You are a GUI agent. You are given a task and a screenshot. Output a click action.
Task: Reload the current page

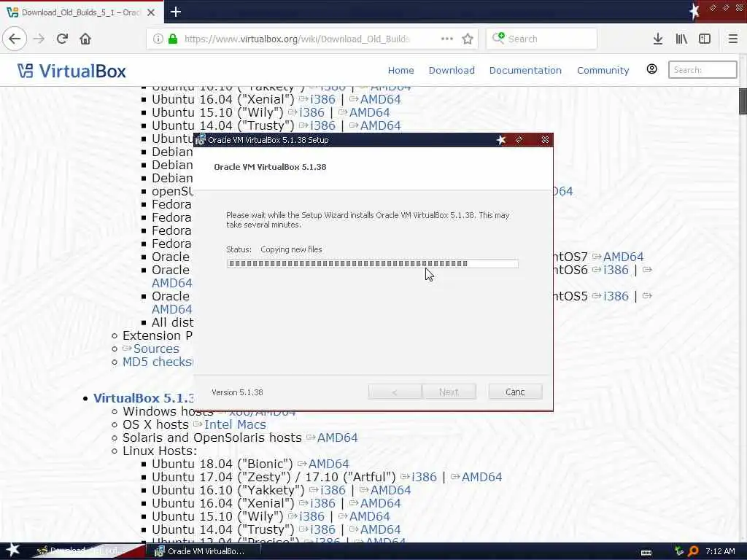point(62,39)
